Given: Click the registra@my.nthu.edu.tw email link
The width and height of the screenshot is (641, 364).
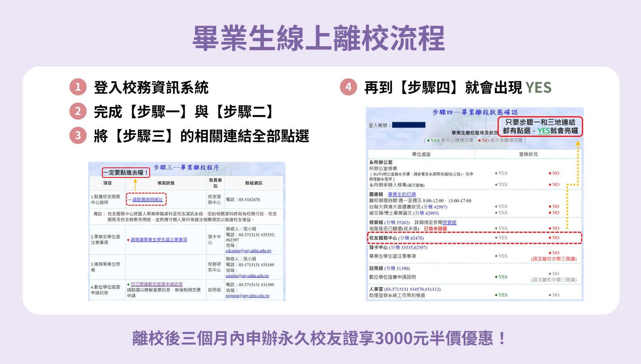Looking at the screenshot, I should [247, 296].
